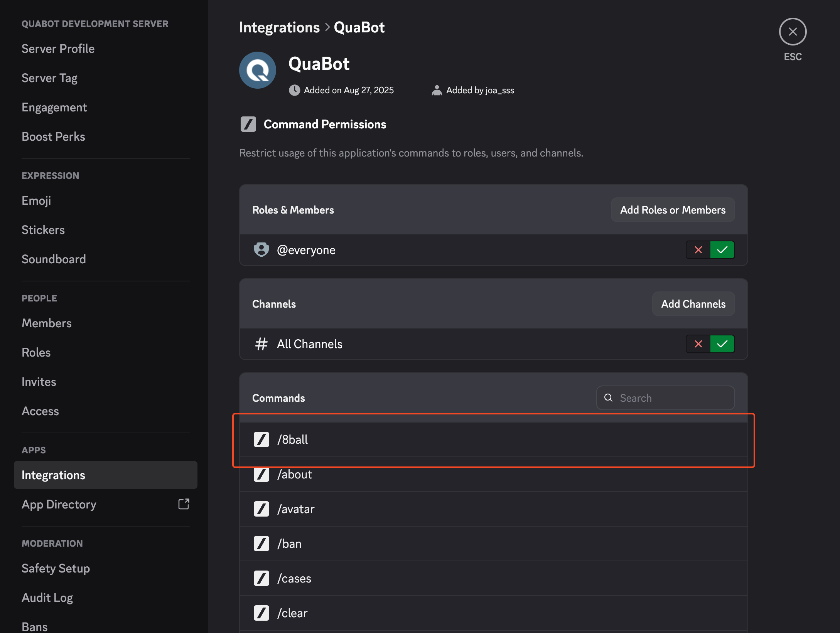Deny commands for @everyone with red X
The height and width of the screenshot is (633, 840).
(698, 250)
